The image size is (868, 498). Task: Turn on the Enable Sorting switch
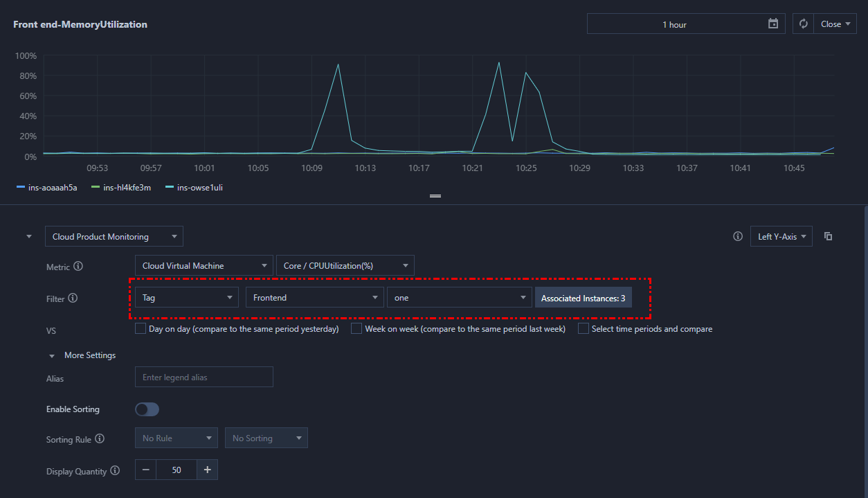point(147,409)
